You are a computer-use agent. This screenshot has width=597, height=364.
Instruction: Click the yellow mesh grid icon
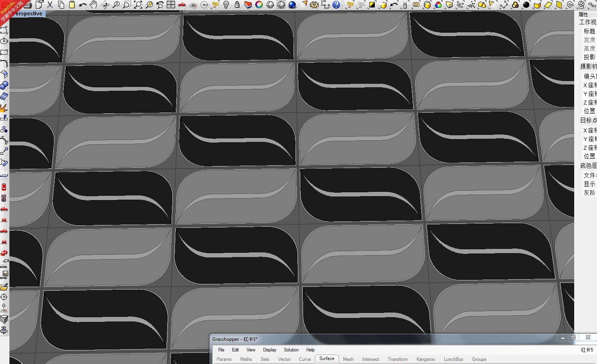click(x=559, y=5)
